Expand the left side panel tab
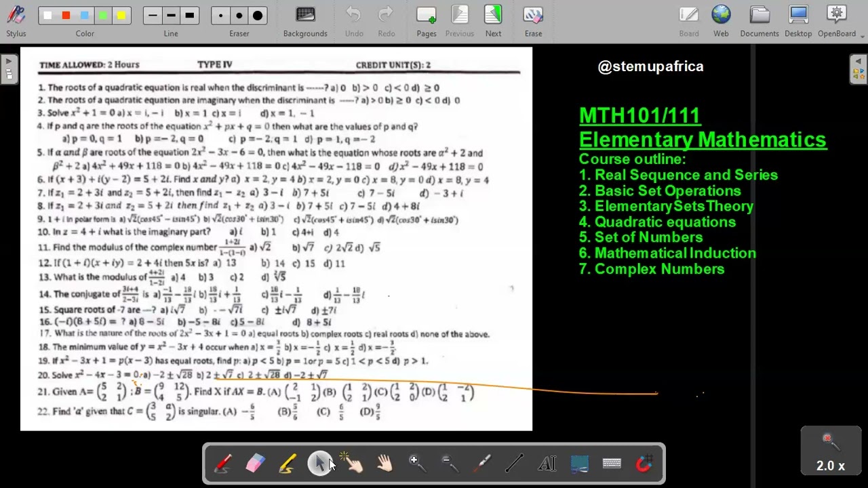868x488 pixels. (9, 70)
